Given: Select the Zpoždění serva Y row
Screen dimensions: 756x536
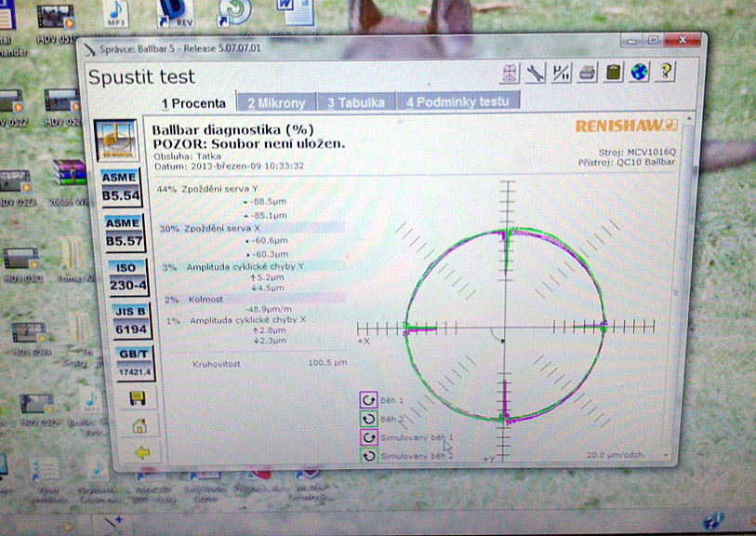Looking at the screenshot, I should click(250, 189).
